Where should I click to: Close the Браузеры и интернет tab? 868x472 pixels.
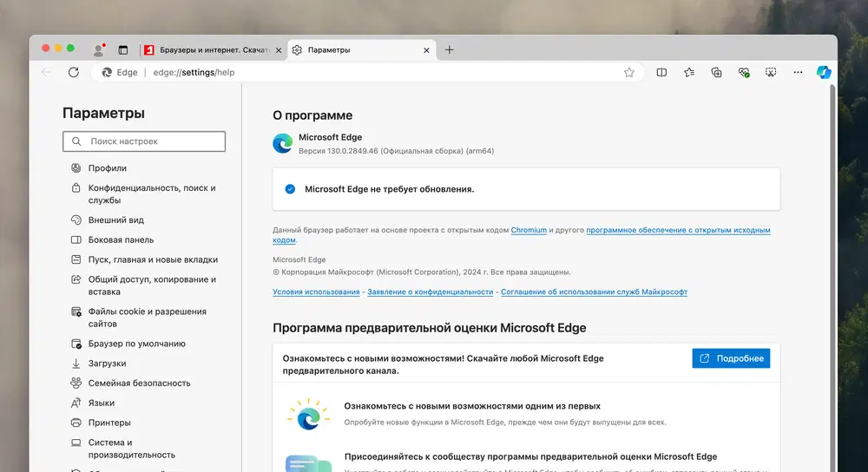(279, 50)
